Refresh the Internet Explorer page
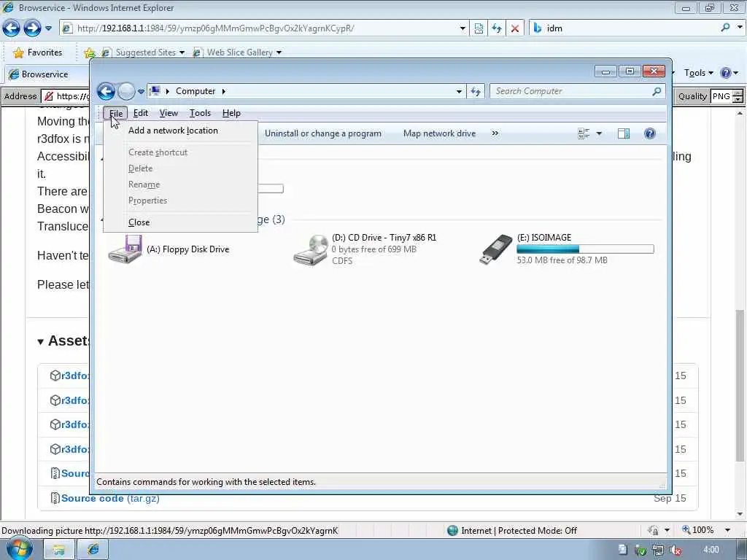The height and width of the screenshot is (560, 747). [x=496, y=28]
